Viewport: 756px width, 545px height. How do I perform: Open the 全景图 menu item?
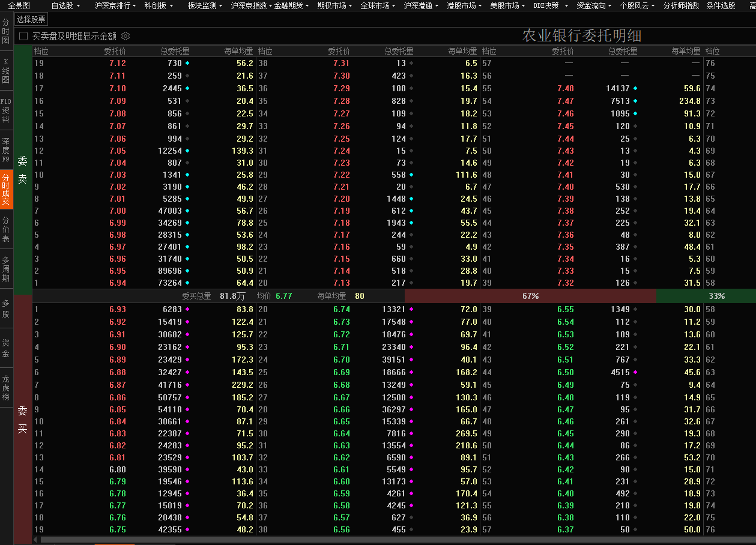click(19, 5)
